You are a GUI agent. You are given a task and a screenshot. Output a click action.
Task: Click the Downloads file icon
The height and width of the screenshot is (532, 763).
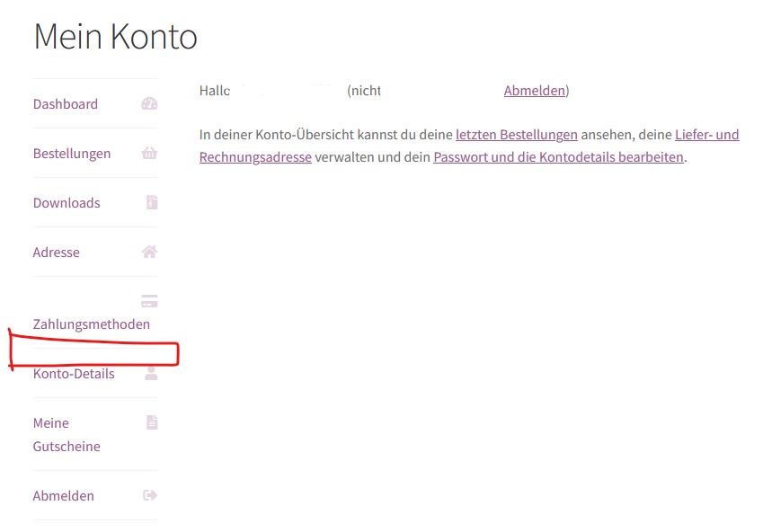coord(152,202)
